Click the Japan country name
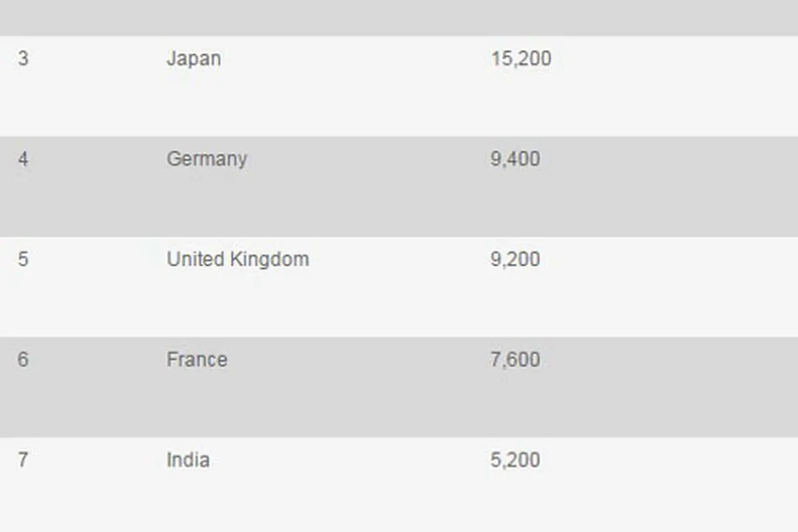798x532 pixels. pyautogui.click(x=194, y=59)
